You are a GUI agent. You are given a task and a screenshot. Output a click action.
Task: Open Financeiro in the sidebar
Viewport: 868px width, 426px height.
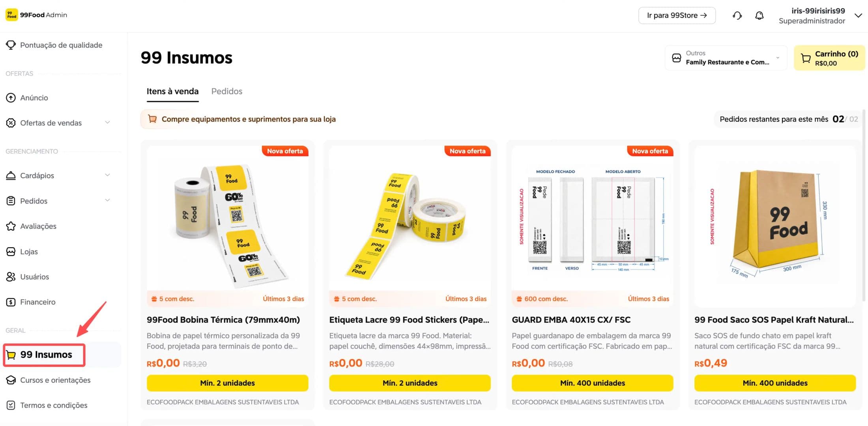click(x=37, y=302)
